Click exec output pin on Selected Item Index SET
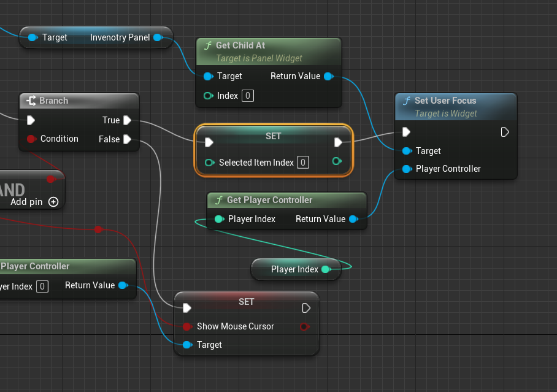 [338, 142]
